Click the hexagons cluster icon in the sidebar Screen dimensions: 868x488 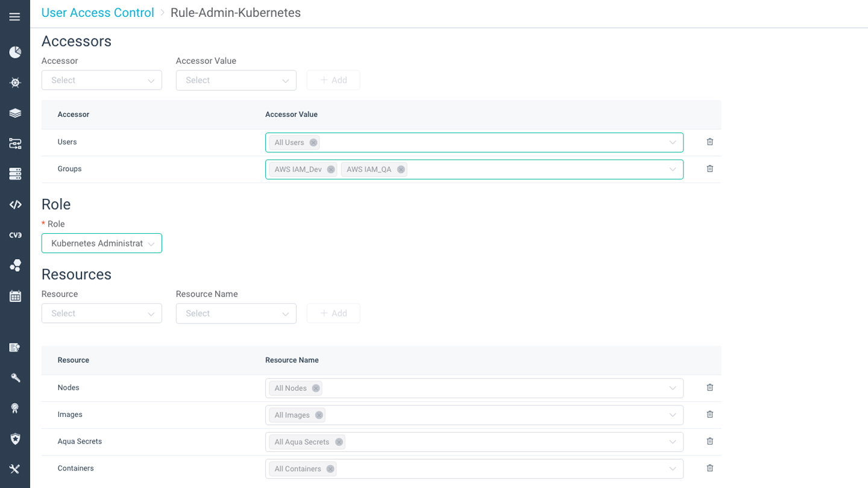coord(15,265)
